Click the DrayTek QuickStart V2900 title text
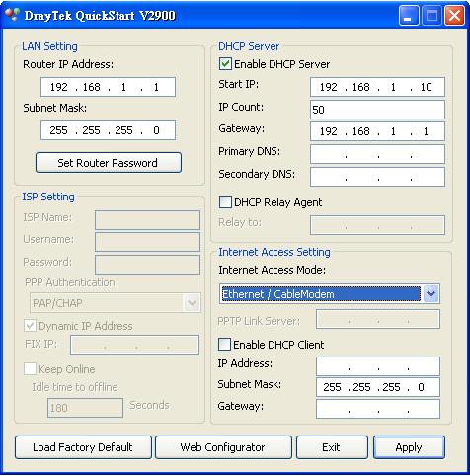Viewport: 470px width, 476px height. tap(100, 16)
